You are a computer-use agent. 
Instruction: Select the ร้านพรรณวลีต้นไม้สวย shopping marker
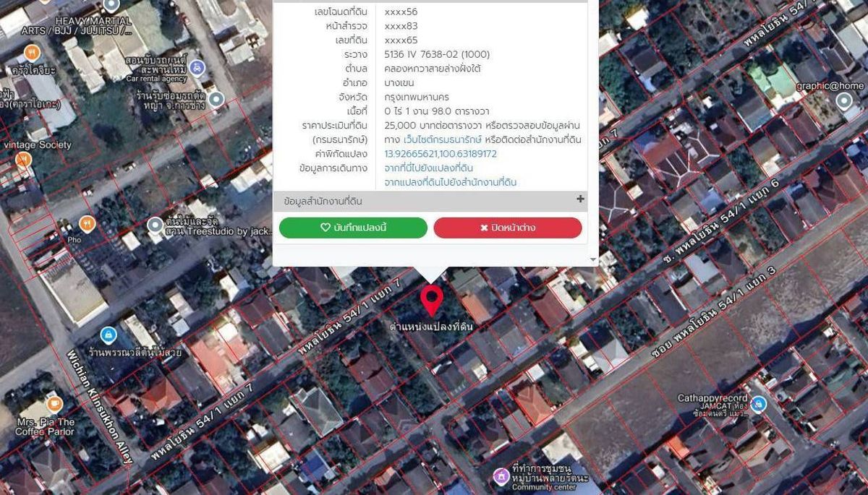coord(108,335)
